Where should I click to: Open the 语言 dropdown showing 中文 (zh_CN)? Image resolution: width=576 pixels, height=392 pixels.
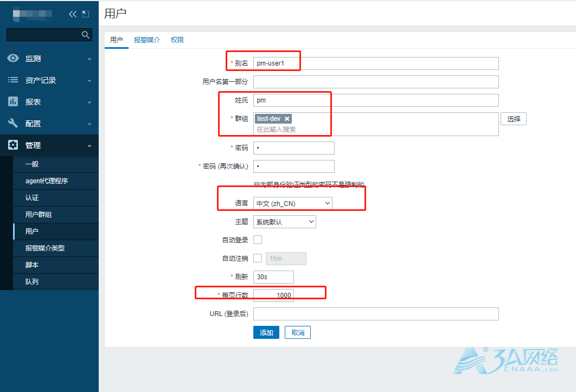(x=293, y=203)
